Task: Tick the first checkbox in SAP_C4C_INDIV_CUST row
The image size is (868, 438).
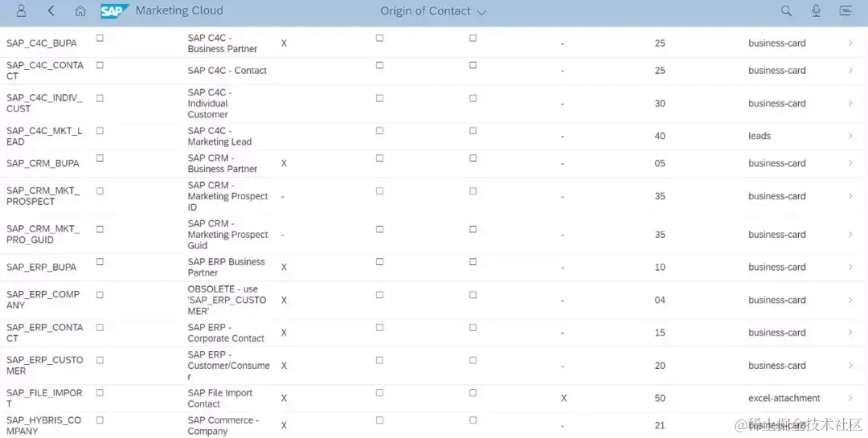Action: pyautogui.click(x=100, y=99)
